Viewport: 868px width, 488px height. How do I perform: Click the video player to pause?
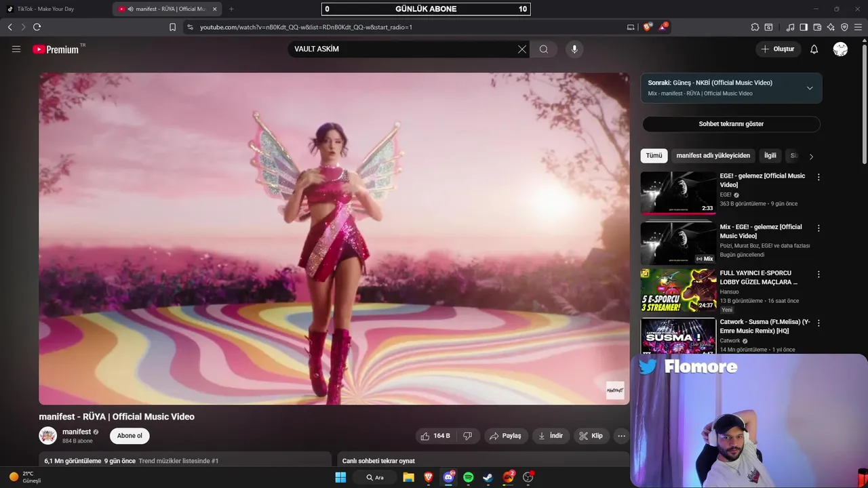point(334,239)
